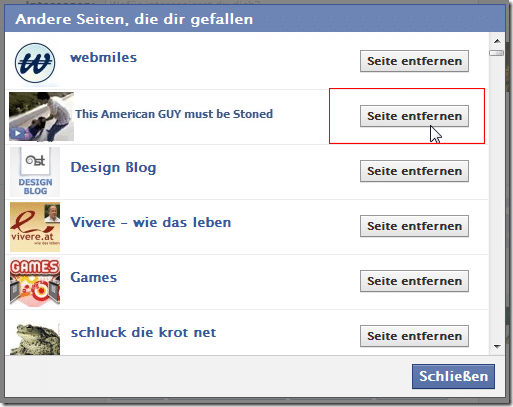Open the Games page thumbnail
The height and width of the screenshot is (407, 513).
tap(35, 282)
